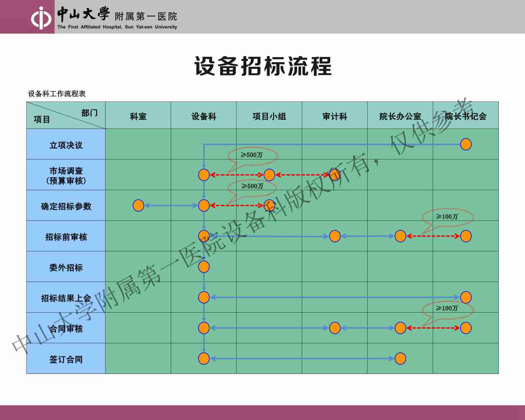The width and height of the screenshot is (525, 420).
Task: Pick the 招标前审核 node under 设备科
Action: 204,236
